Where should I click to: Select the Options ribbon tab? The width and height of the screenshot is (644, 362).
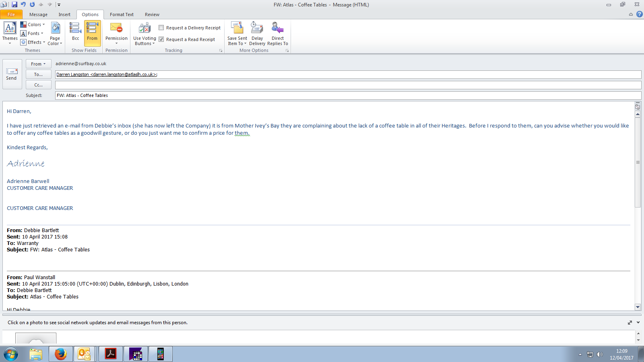click(x=90, y=14)
